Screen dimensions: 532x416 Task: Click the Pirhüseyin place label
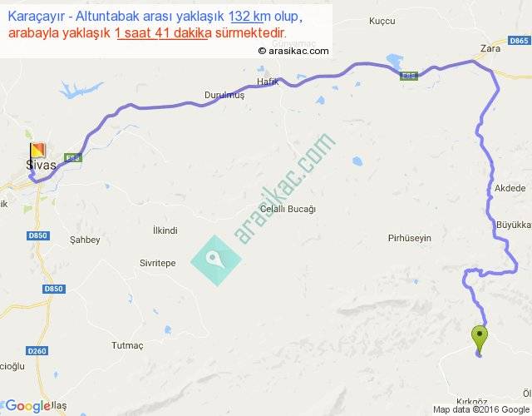410,238
